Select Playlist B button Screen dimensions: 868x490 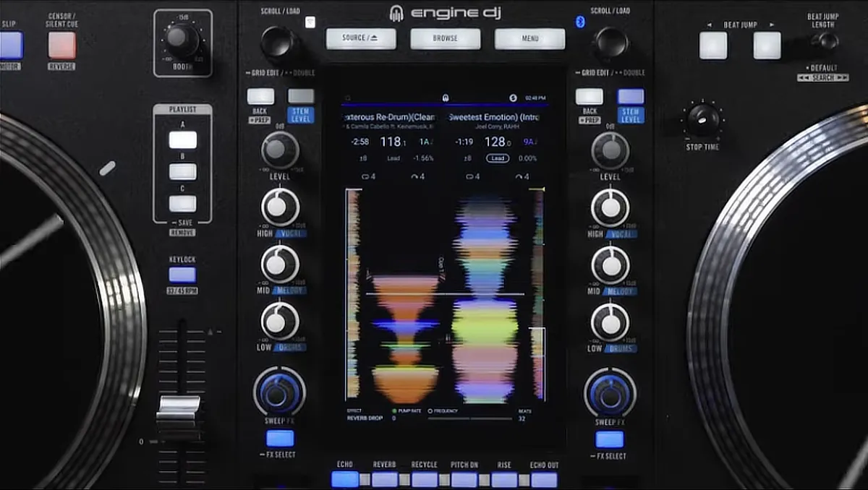(x=183, y=171)
